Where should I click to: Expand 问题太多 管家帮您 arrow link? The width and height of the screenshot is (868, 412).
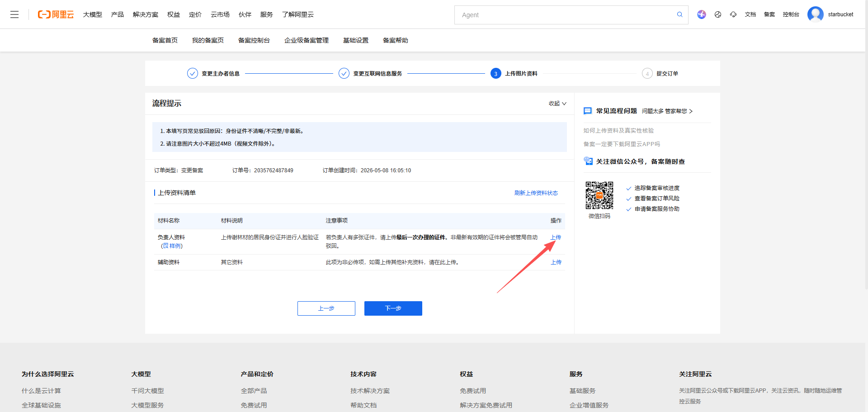coord(667,111)
